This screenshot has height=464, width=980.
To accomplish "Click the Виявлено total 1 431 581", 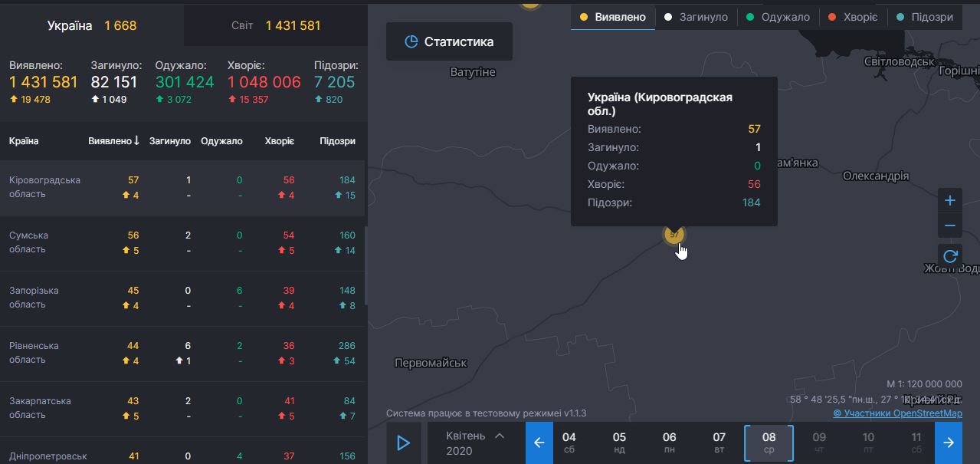I will (44, 82).
